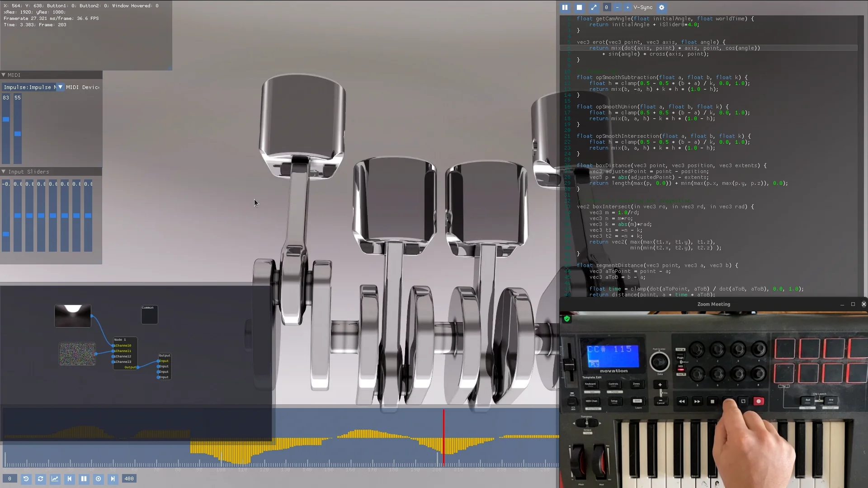Decrease the value with the minus button
This screenshot has height=488, width=868.
[x=617, y=7]
